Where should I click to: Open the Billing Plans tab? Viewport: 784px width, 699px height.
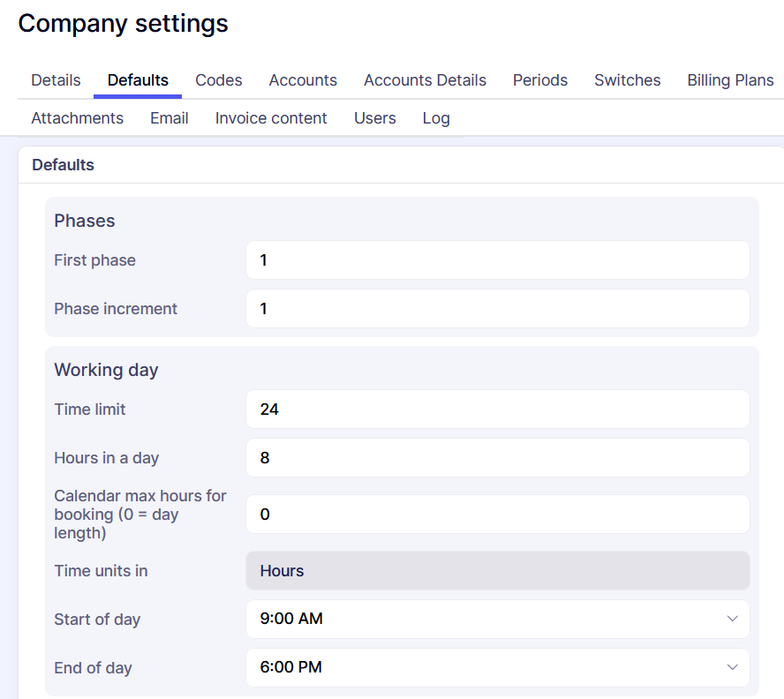click(x=730, y=80)
